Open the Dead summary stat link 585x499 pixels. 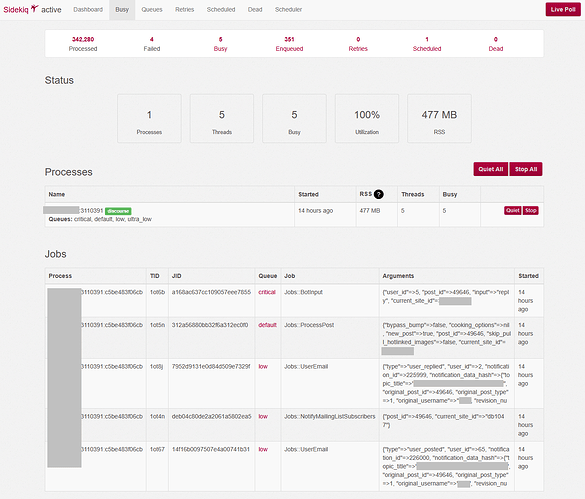[496, 44]
